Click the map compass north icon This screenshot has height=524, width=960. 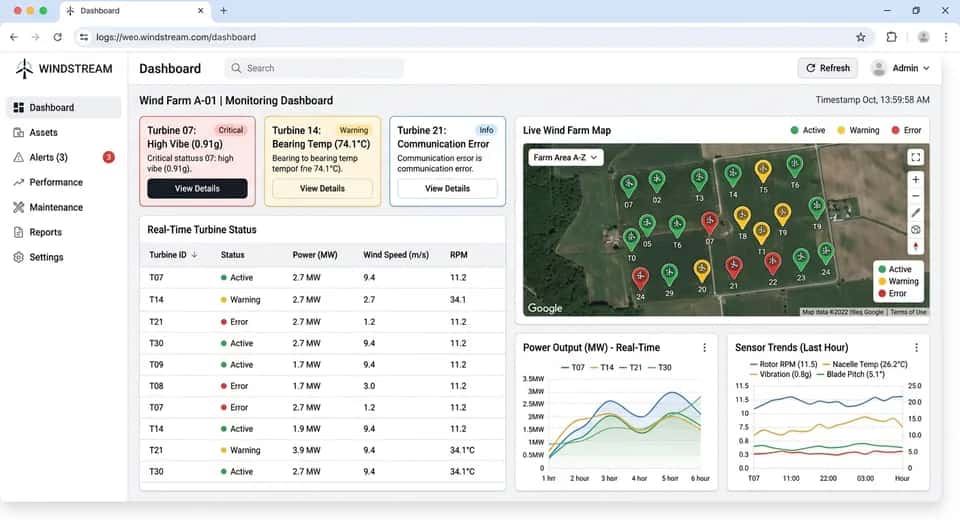pos(915,246)
